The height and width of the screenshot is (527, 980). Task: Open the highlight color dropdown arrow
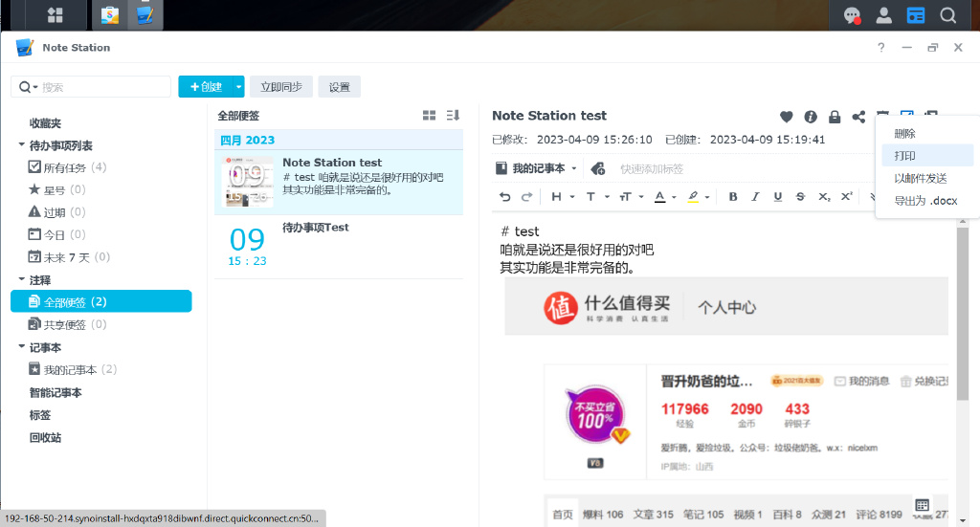click(707, 197)
